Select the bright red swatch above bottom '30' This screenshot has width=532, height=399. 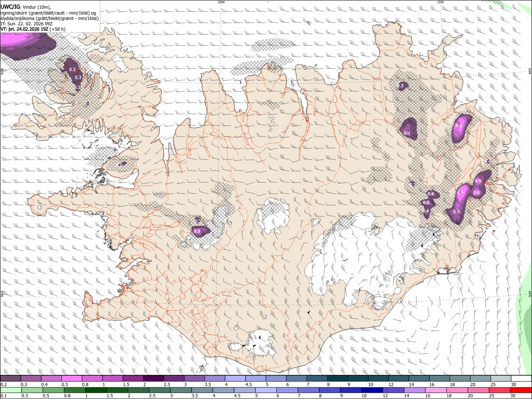pyautogui.click(x=521, y=390)
